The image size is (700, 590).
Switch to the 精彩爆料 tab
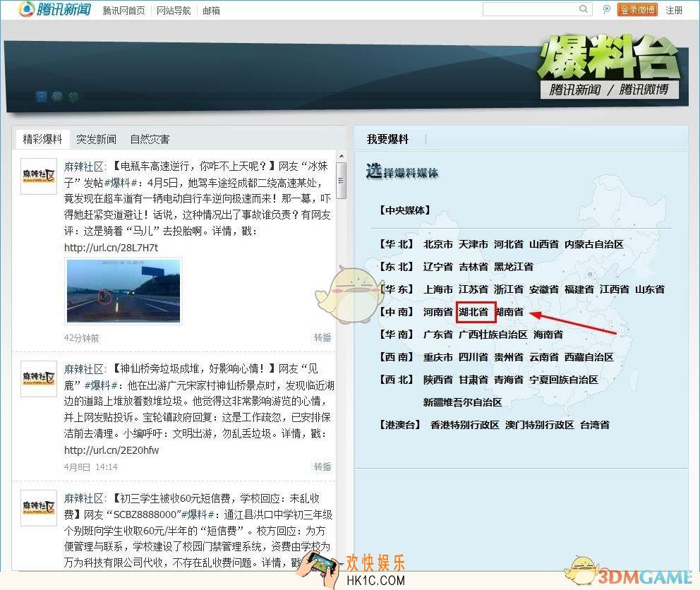coord(42,139)
